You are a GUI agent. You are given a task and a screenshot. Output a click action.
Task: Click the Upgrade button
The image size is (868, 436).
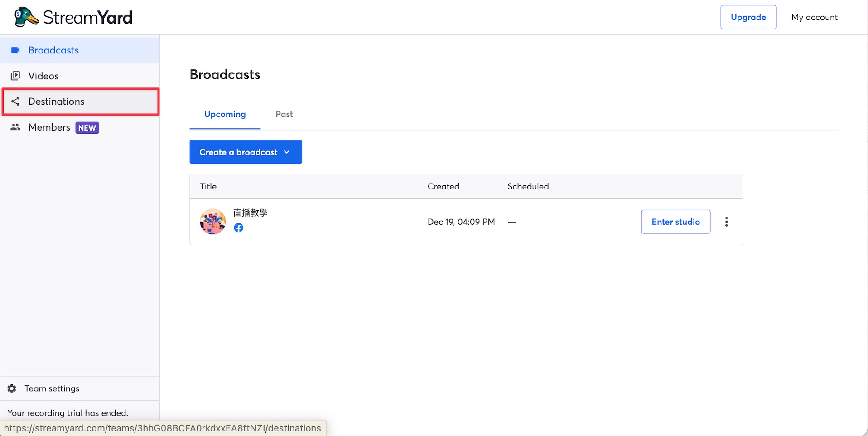tap(748, 17)
